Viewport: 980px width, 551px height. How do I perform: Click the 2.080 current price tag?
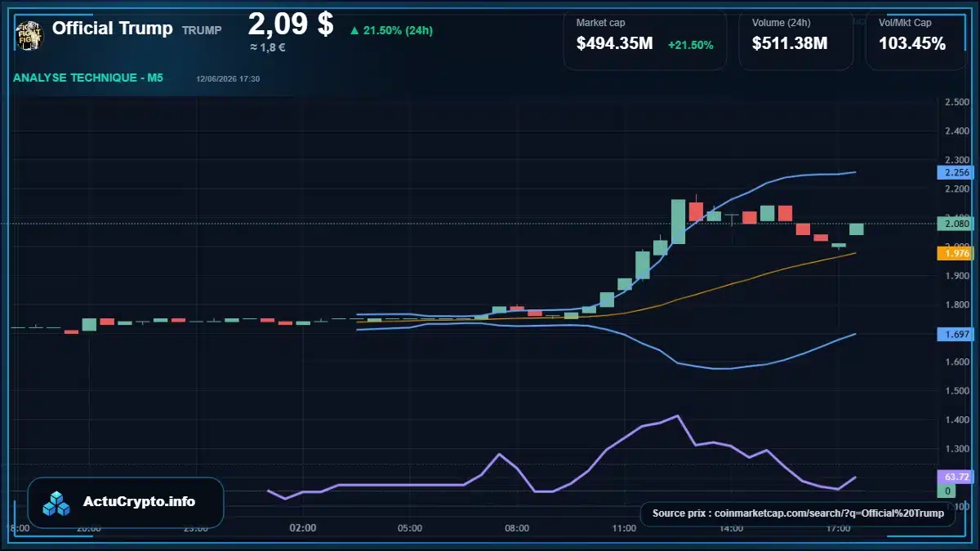coord(956,223)
